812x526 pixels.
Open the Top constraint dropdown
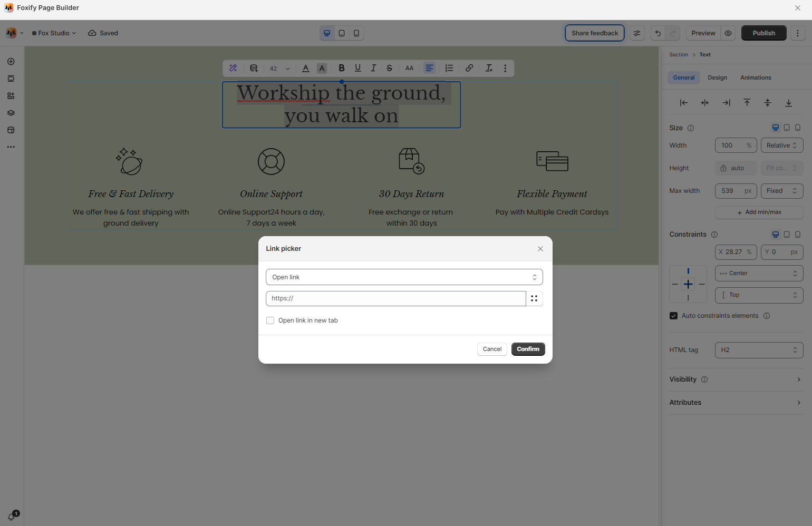coord(759,295)
